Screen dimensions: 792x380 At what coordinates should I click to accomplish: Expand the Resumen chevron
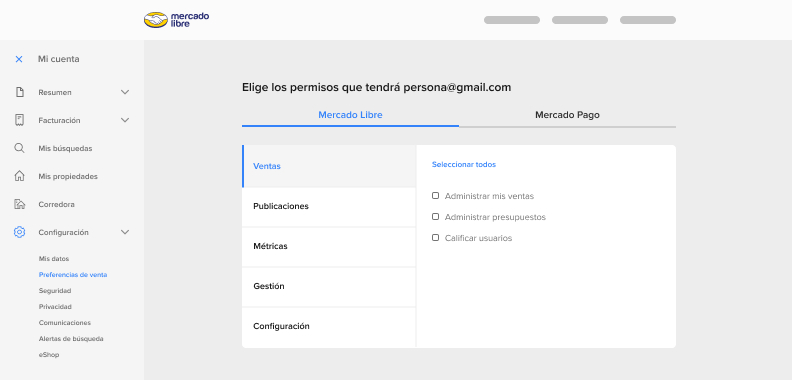point(125,92)
